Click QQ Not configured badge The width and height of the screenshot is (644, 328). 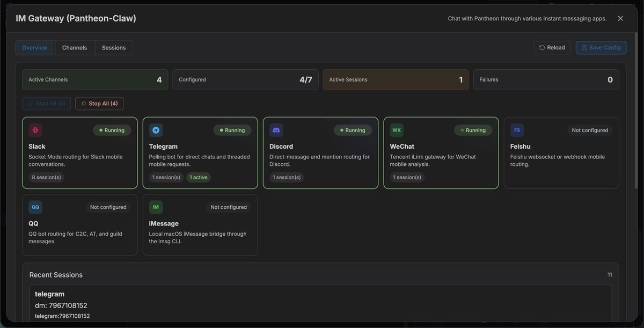[108, 207]
